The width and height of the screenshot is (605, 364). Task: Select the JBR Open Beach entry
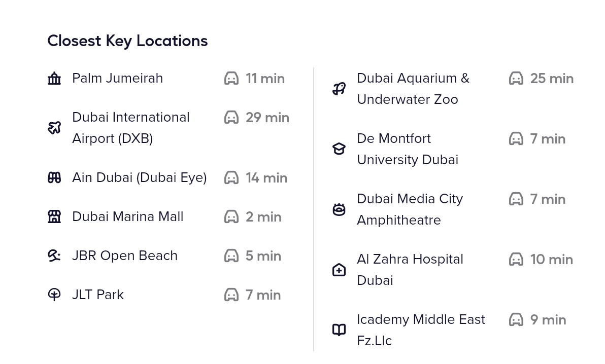click(125, 256)
